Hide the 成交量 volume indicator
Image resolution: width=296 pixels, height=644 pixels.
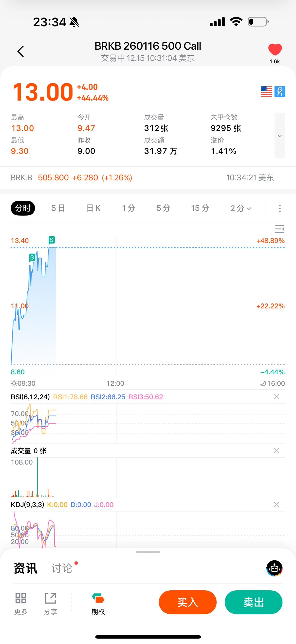(276, 450)
